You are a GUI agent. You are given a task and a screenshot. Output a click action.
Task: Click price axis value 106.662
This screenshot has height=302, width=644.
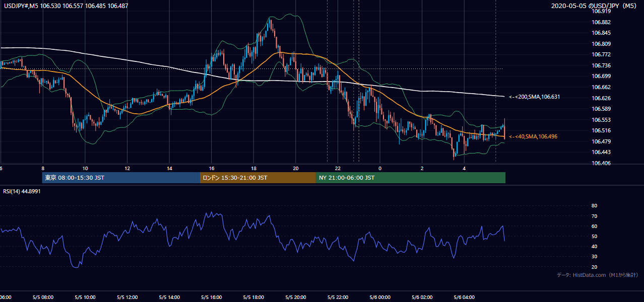601,87
